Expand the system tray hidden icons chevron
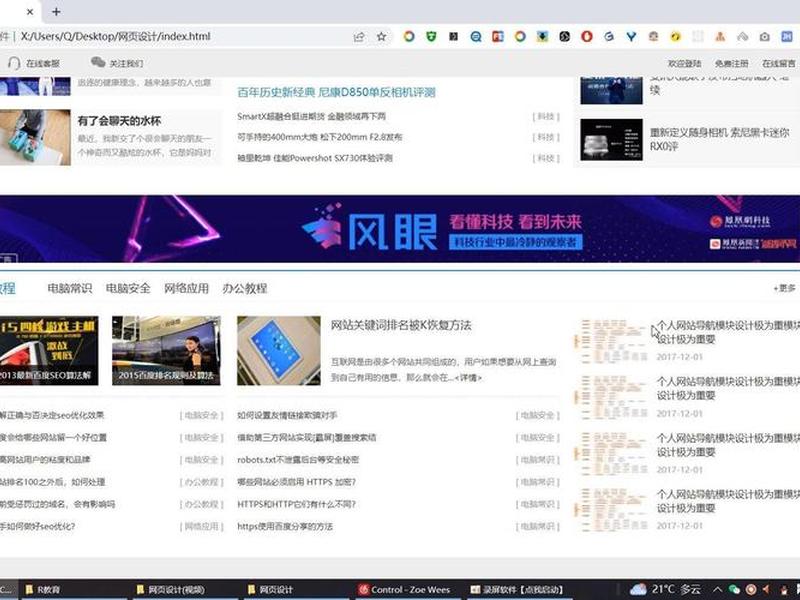This screenshot has height=600, width=800. (717, 590)
